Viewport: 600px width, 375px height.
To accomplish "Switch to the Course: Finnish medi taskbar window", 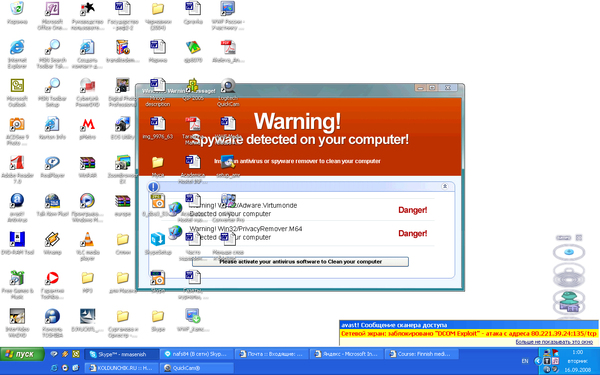I will point(421,354).
